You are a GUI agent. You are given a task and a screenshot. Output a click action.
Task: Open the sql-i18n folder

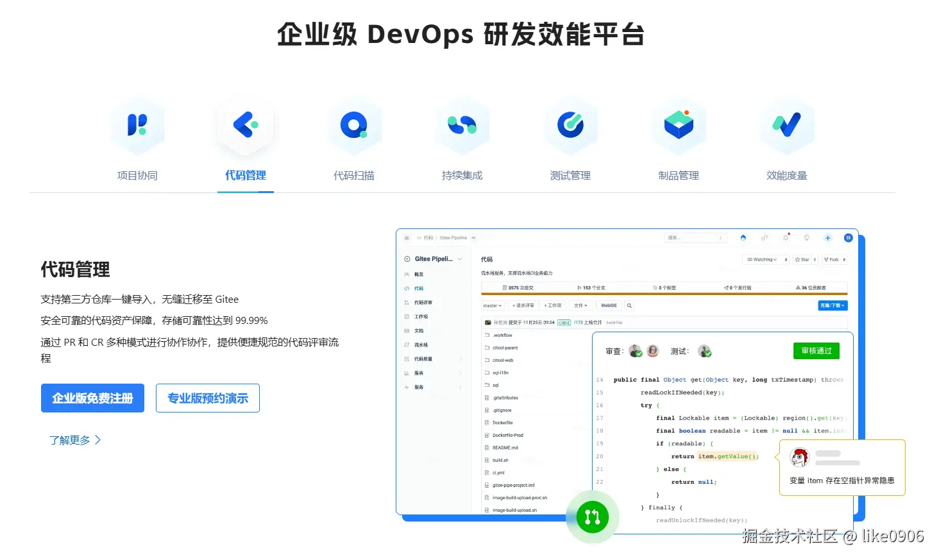pos(500,373)
